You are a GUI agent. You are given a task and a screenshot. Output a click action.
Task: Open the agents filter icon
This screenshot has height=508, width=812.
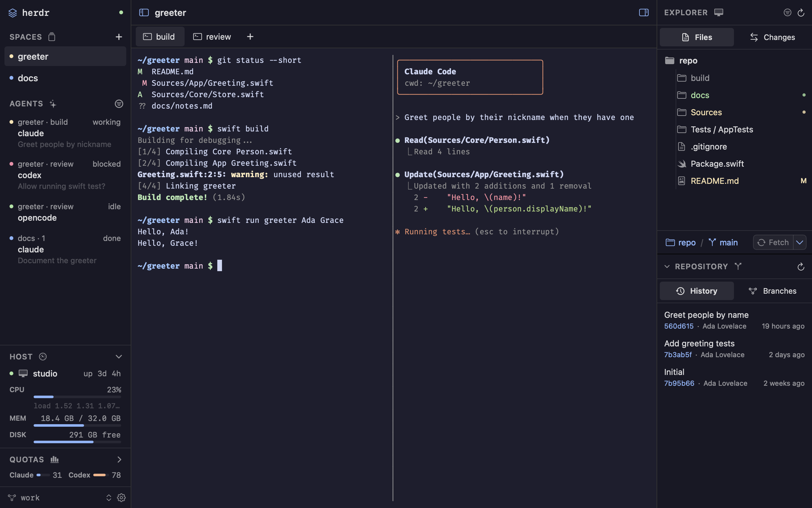pos(119,104)
